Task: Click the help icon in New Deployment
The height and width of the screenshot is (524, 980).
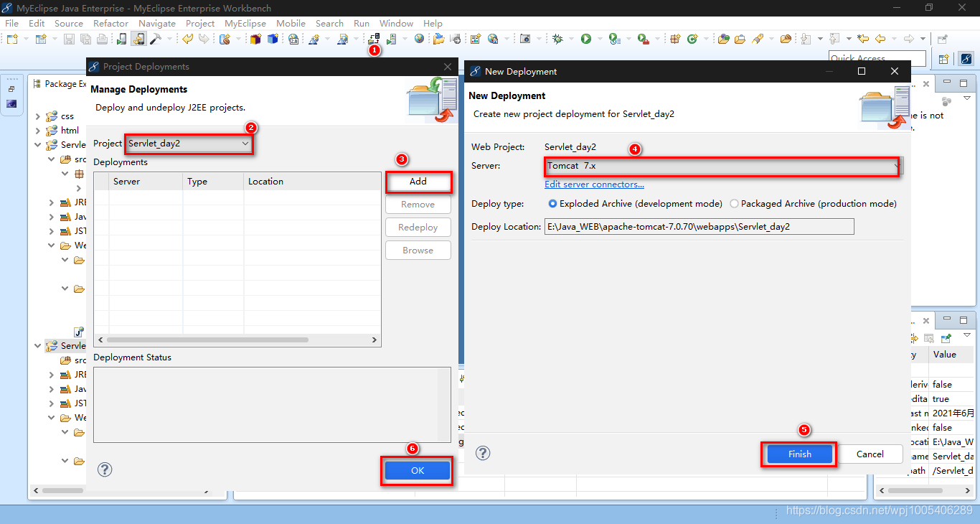Action: pos(484,453)
